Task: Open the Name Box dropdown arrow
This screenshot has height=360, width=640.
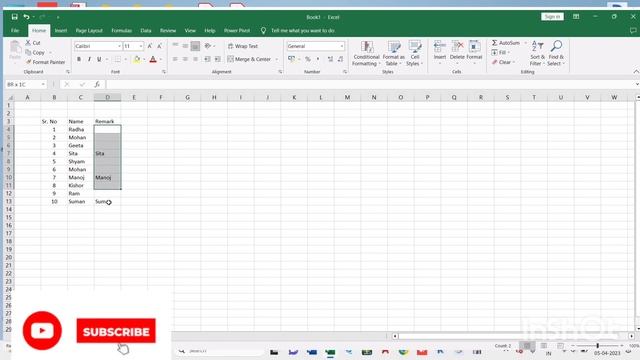Action: [x=43, y=84]
